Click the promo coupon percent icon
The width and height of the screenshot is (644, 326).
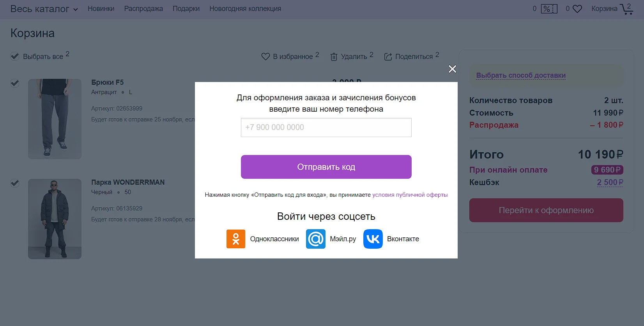[x=549, y=9]
